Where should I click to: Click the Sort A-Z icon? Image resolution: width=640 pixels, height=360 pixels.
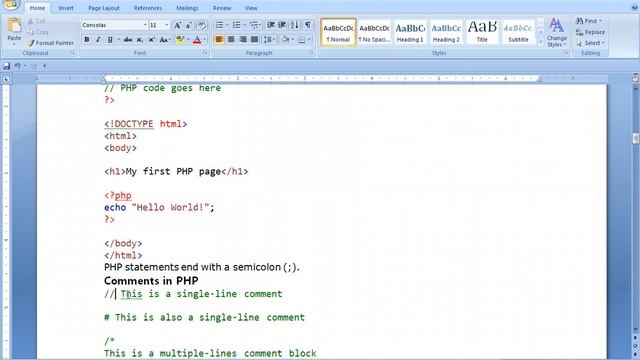point(294,25)
